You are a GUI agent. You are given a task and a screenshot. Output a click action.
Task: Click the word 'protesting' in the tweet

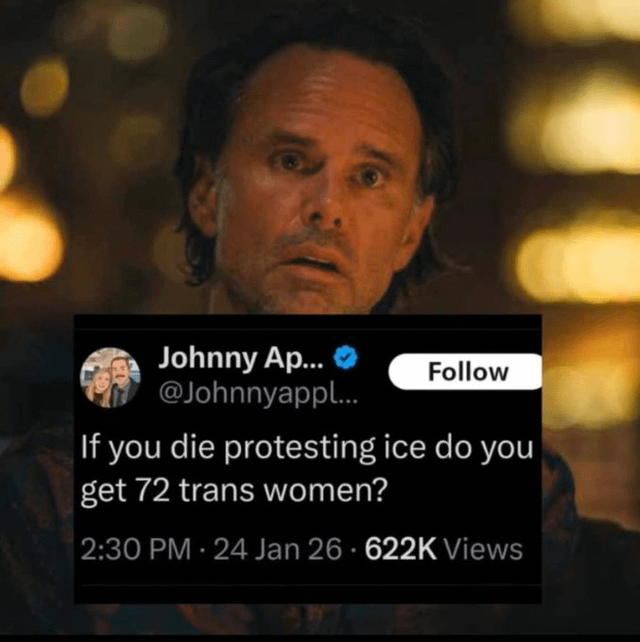coord(300,448)
